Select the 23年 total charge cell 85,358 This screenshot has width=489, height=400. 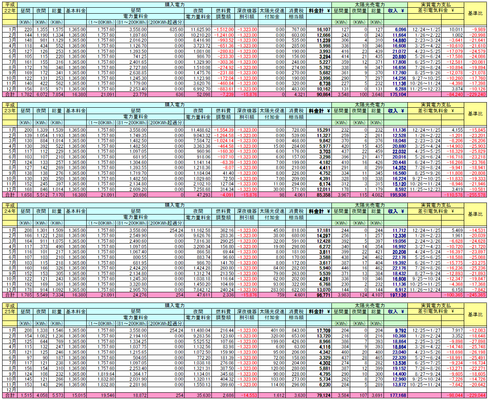click(x=319, y=195)
